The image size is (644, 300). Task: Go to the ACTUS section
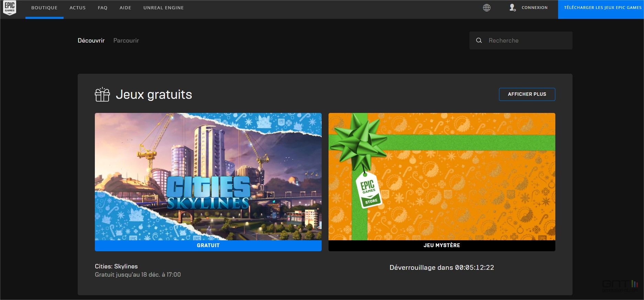78,8
